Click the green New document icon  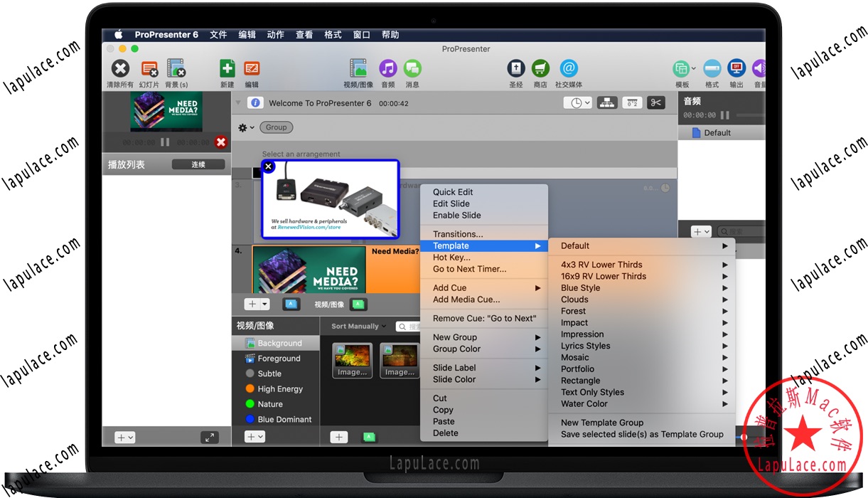click(x=227, y=69)
